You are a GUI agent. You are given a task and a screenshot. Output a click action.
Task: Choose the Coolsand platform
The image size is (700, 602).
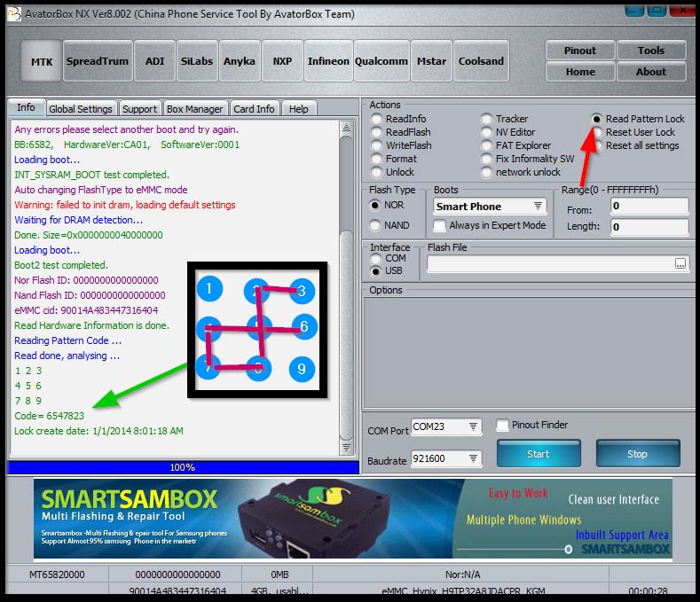pos(481,61)
